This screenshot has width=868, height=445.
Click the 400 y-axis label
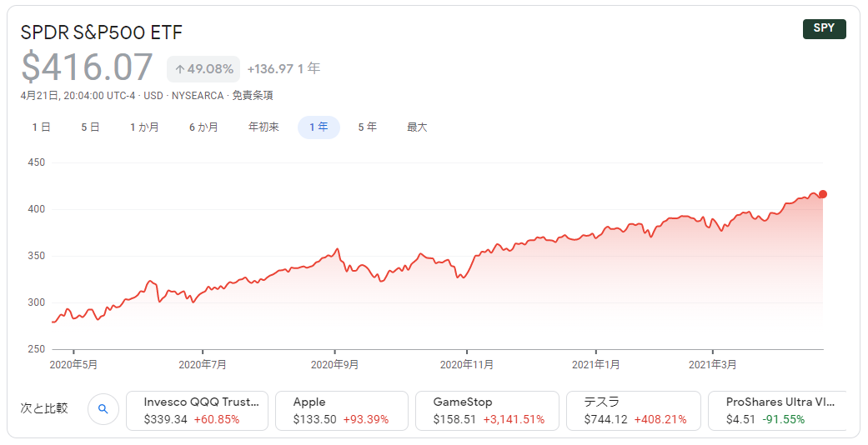click(x=37, y=209)
